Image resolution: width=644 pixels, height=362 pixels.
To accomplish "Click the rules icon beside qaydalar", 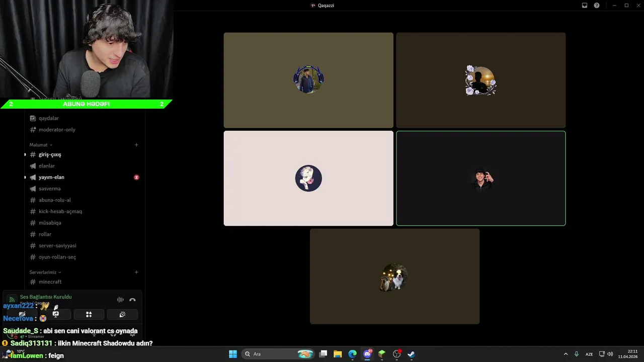I will point(33,118).
